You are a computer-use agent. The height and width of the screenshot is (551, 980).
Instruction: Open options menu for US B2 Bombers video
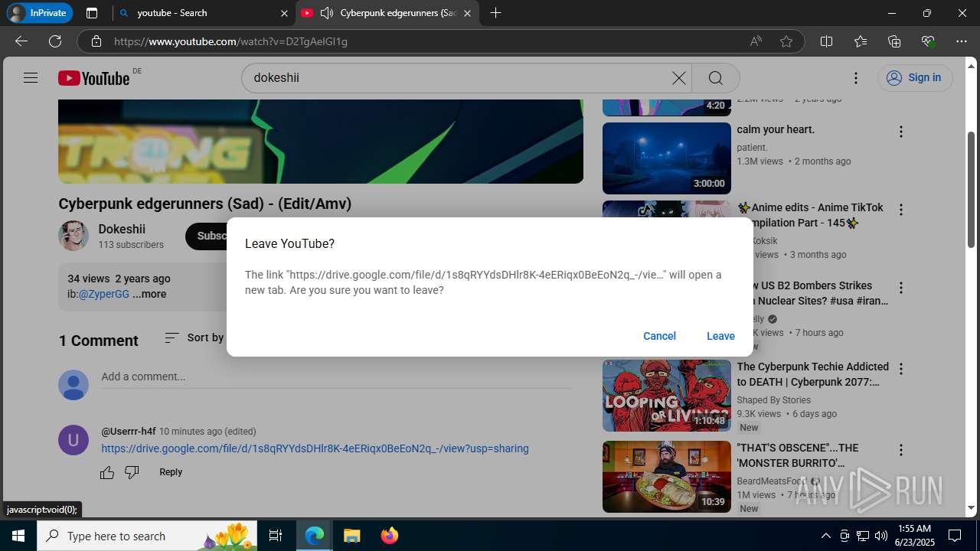point(901,288)
